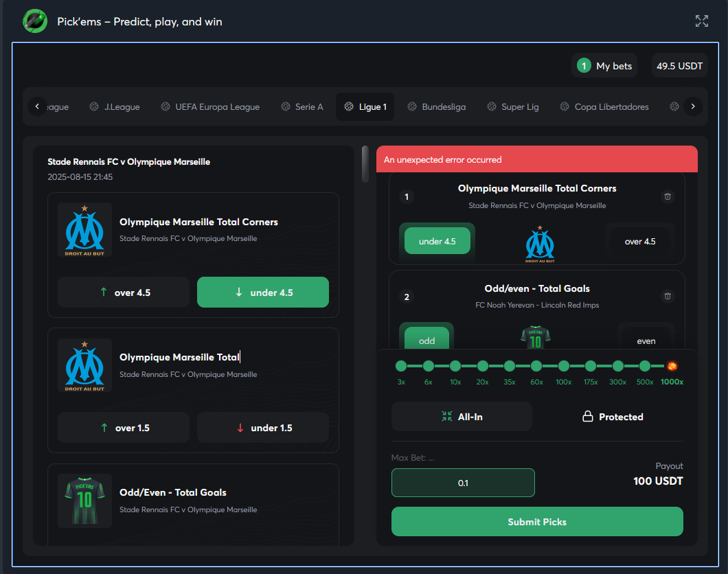This screenshot has width=728, height=574.
Task: Remove pick 1 with trash icon
Action: point(667,196)
